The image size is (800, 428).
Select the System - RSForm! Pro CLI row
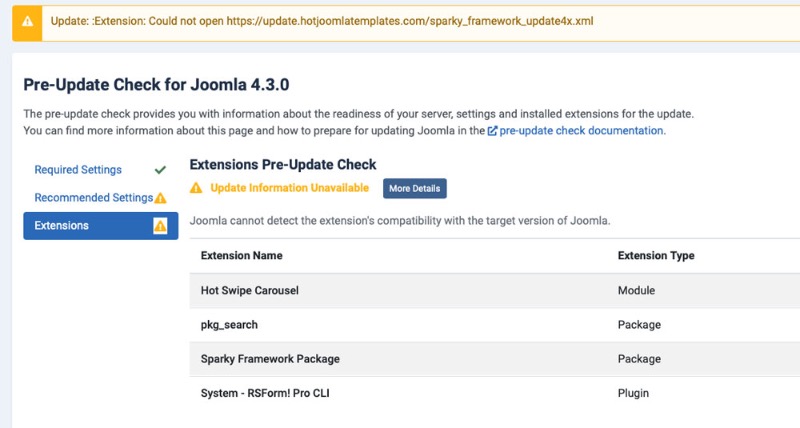point(494,393)
